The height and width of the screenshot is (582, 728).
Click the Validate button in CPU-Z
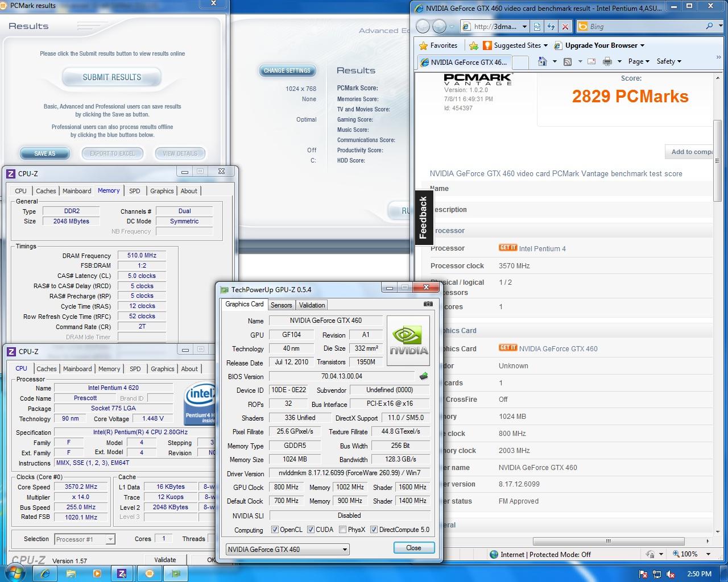165,560
